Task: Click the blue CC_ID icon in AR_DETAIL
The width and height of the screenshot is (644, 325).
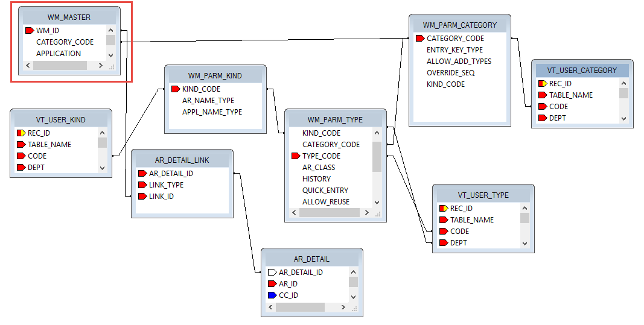Action: pos(272,295)
